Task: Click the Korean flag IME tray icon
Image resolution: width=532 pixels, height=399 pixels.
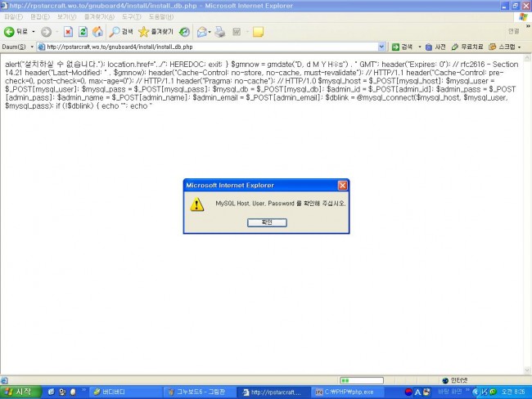Action: [408, 392]
